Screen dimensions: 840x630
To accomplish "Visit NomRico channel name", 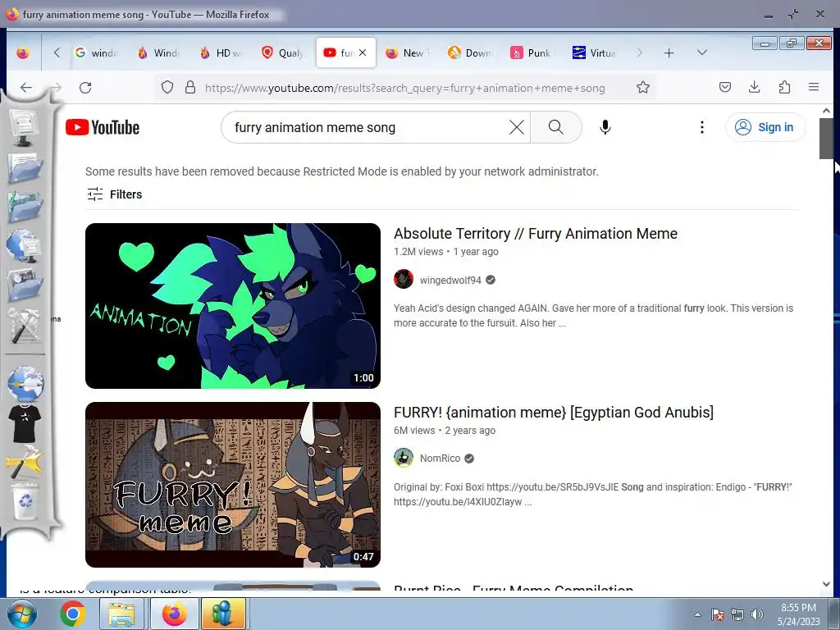I will click(x=440, y=458).
